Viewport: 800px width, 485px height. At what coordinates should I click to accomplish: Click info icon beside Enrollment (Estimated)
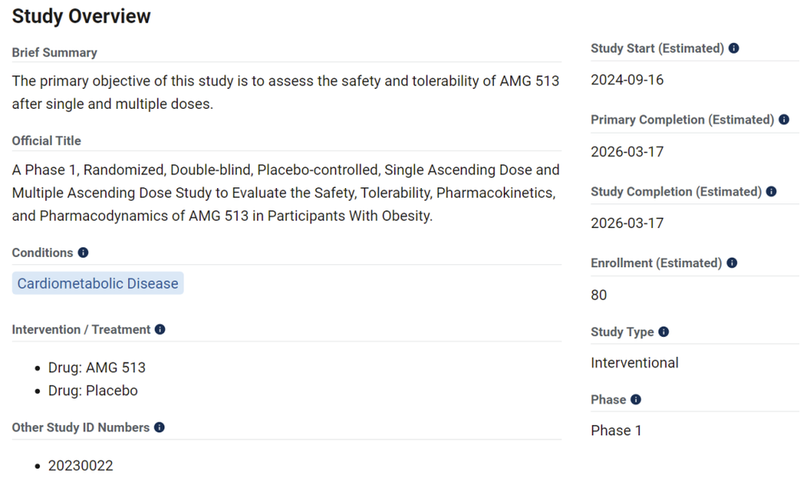pyautogui.click(x=731, y=263)
